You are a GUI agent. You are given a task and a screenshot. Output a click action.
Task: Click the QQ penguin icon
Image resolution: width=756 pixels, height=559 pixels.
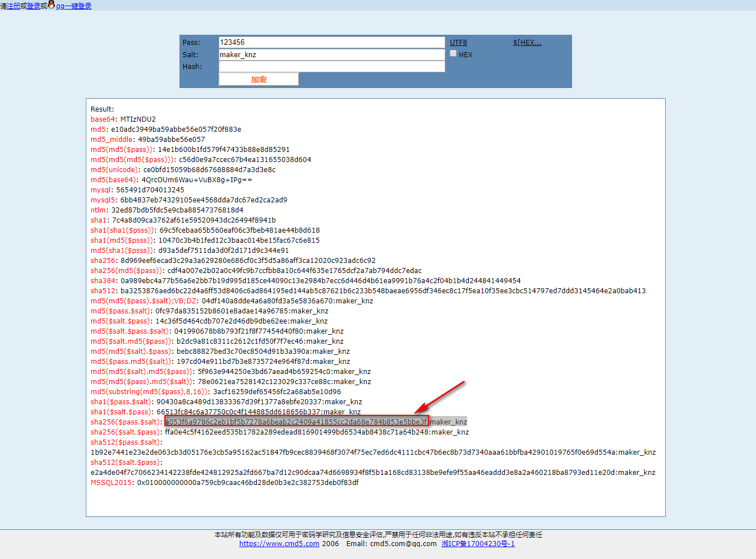point(50,5)
